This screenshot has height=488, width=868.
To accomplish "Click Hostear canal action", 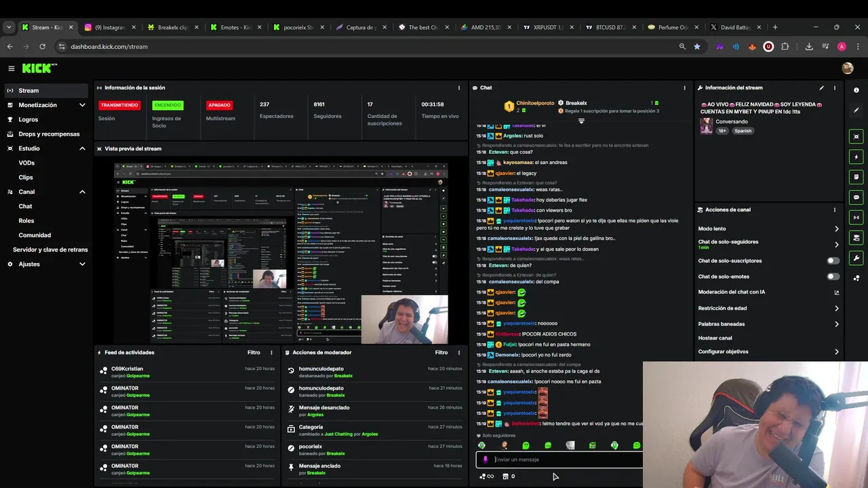I will [x=715, y=338].
